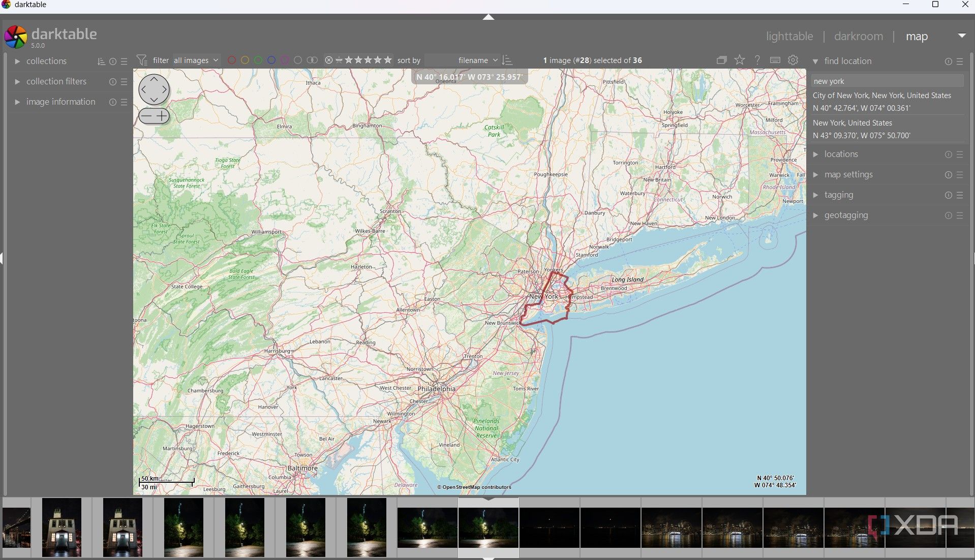Image resolution: width=975 pixels, height=560 pixels.
Task: Toggle the blue color label filter
Action: pos(271,60)
